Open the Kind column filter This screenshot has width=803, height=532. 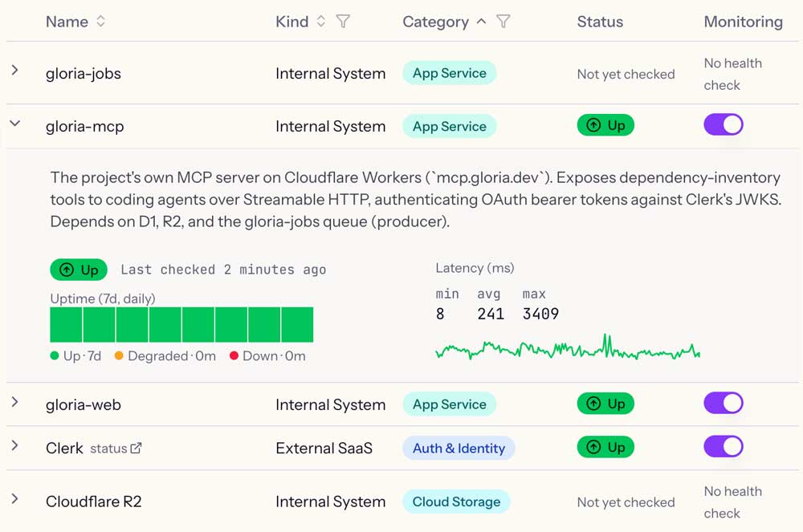click(x=343, y=22)
